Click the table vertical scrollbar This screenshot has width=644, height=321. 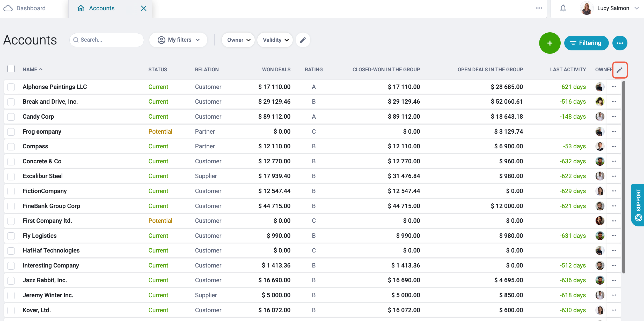click(x=624, y=177)
